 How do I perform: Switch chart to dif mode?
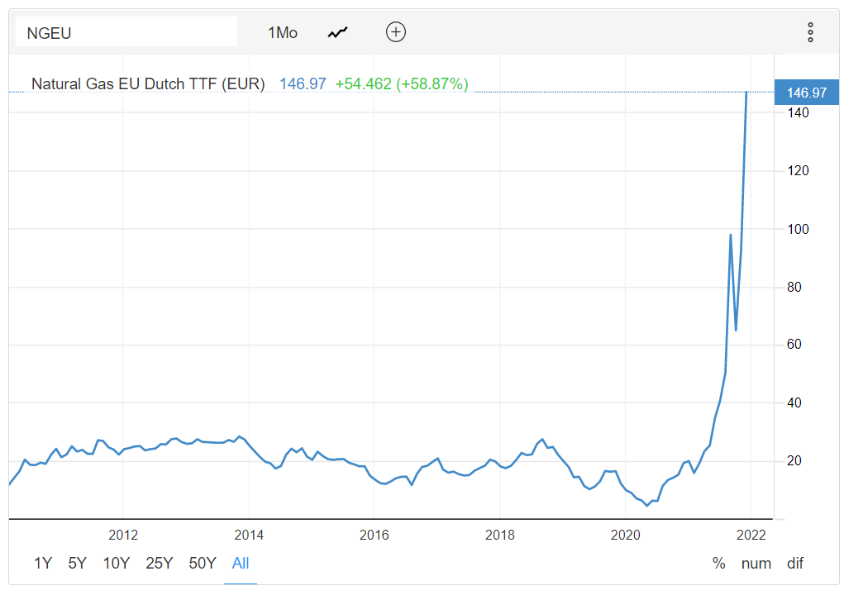point(795,564)
